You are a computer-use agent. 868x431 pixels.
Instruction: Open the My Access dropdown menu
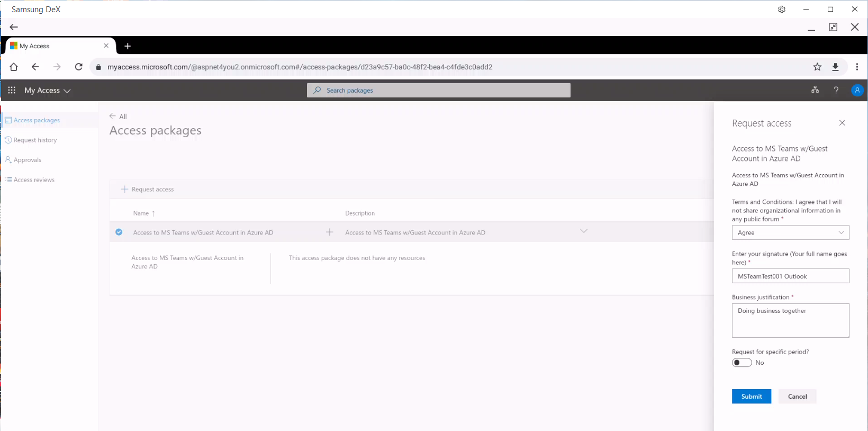(x=48, y=91)
